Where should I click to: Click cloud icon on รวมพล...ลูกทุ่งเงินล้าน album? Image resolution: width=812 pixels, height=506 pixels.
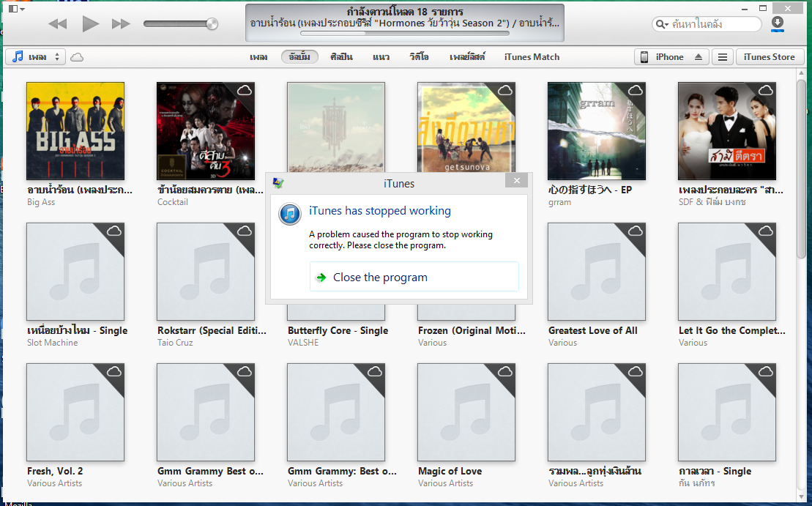636,371
